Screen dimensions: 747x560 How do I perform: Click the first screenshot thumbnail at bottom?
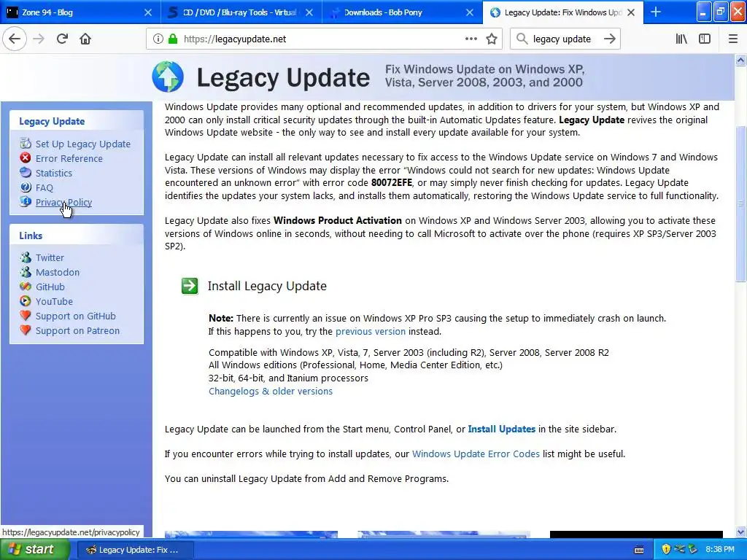pos(251,534)
